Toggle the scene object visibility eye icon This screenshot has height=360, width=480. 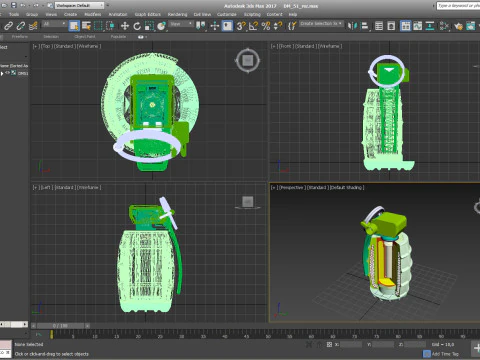point(8,73)
